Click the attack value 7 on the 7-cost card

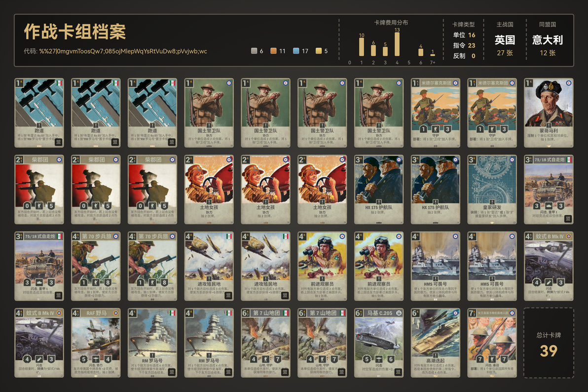480,359
